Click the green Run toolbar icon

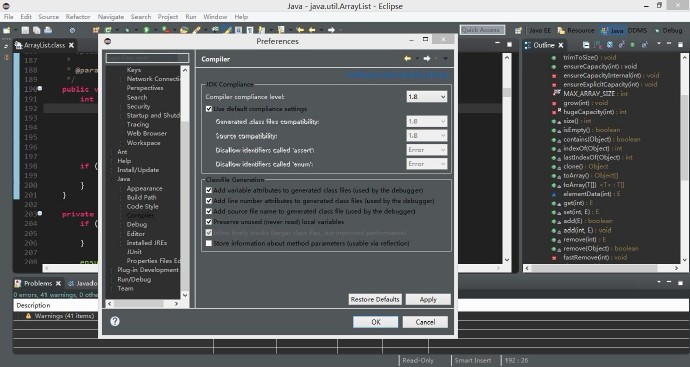(x=147, y=30)
